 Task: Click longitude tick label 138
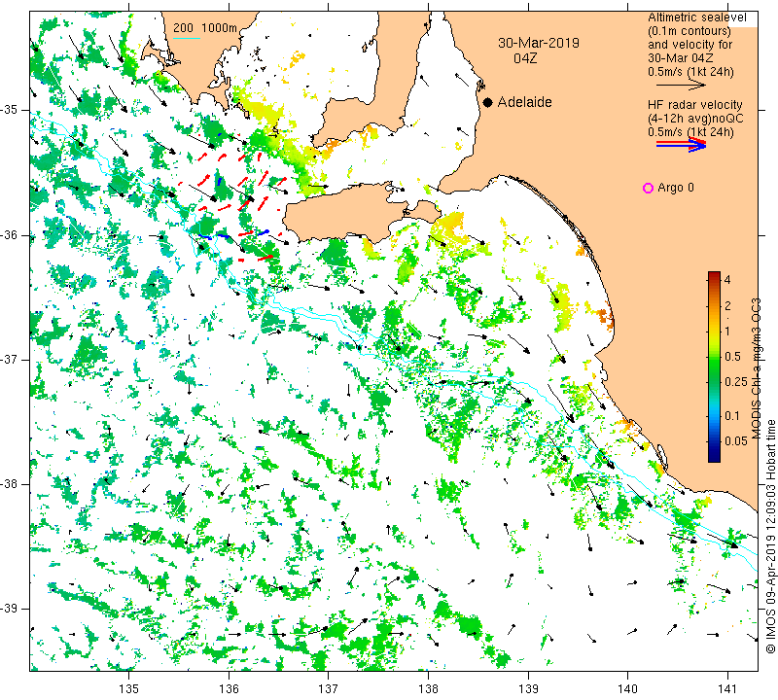(428, 689)
